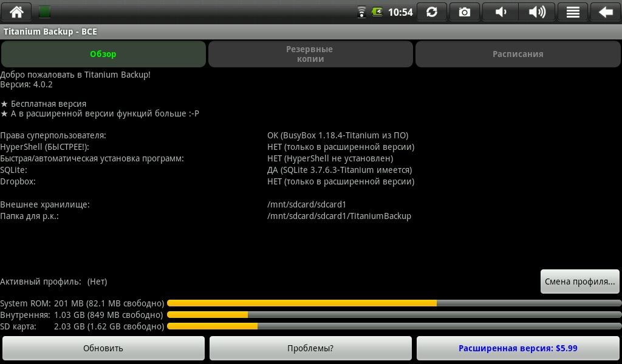Screen dimensions: 622x364
Task: Click the Внешнее хранилище label
Action: coord(45,204)
